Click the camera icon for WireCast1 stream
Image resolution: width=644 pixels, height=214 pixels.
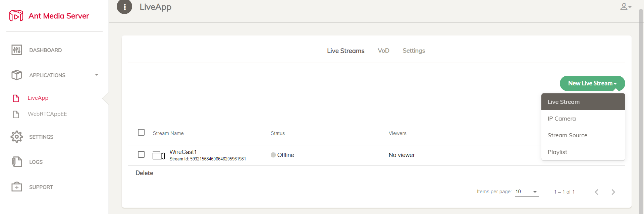point(159,155)
